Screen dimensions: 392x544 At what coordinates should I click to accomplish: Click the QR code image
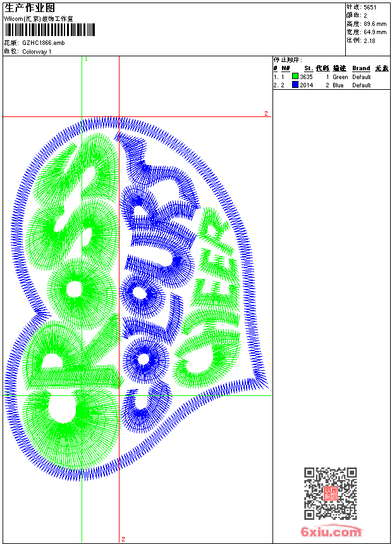coord(330,493)
